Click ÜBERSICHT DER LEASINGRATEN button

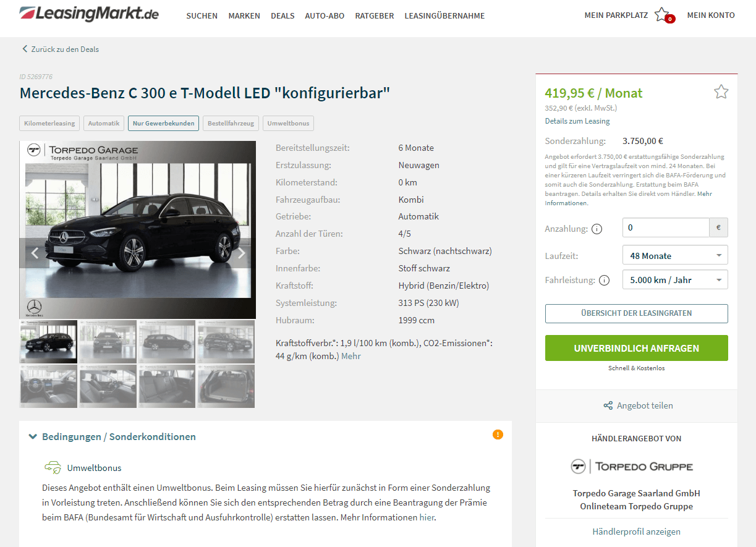[x=636, y=313]
